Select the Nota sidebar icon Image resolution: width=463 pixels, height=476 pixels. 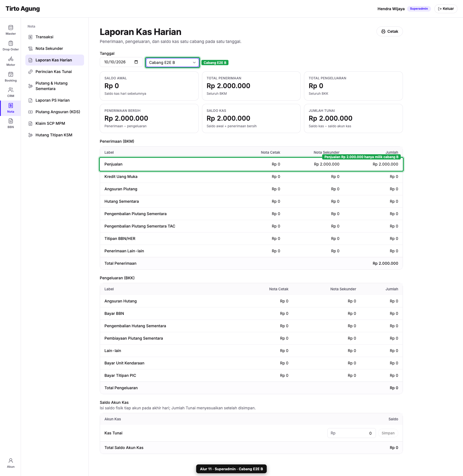pos(11,106)
